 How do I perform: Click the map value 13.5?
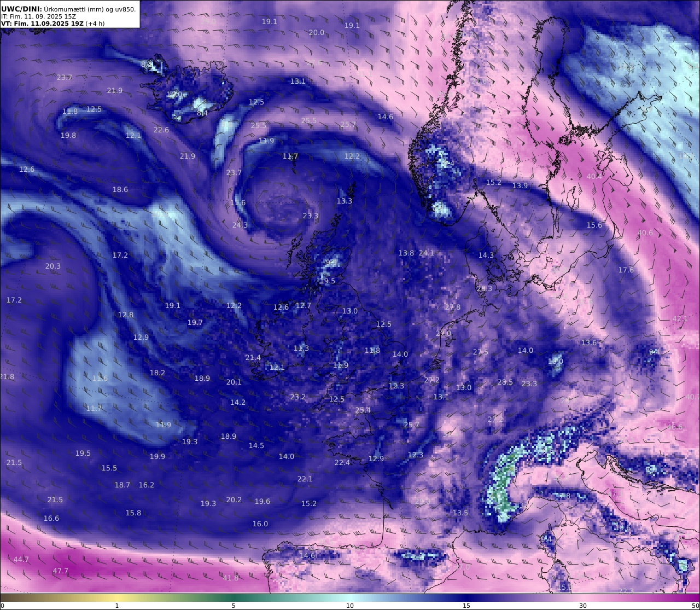[460, 513]
